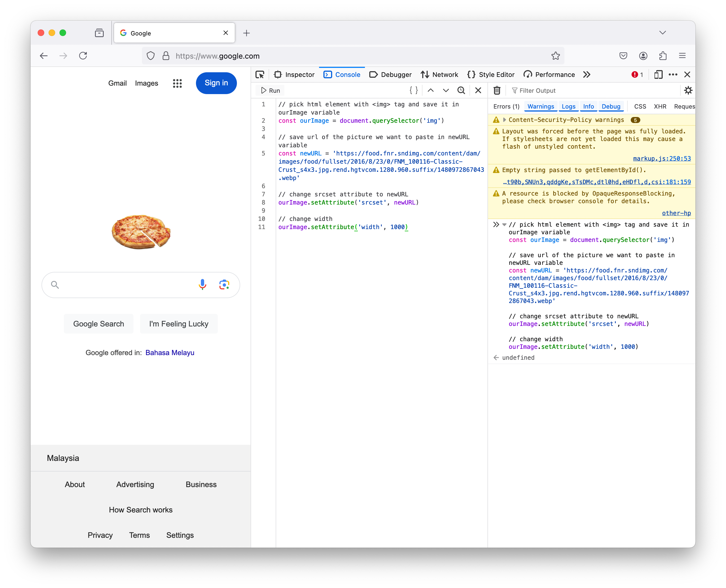Viewport: 726px width, 588px height.
Task: Expand Content-Security-Policy warnings group
Action: pos(505,120)
